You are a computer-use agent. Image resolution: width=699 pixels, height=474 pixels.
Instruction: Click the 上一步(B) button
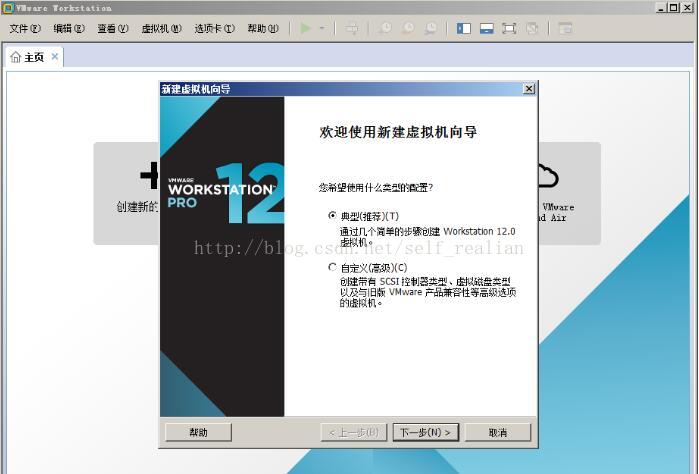pyautogui.click(x=354, y=432)
